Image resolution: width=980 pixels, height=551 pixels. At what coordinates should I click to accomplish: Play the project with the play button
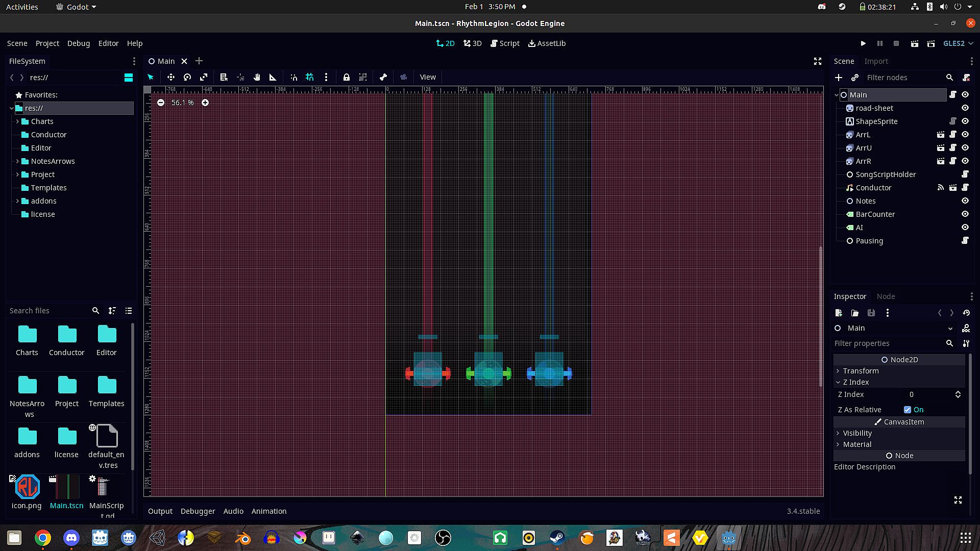pyautogui.click(x=863, y=43)
